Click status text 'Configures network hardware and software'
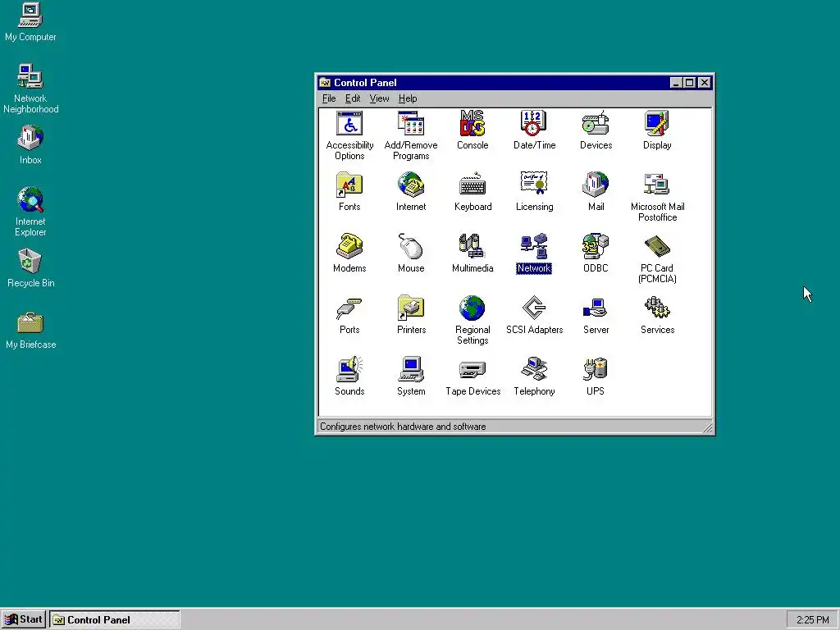The width and height of the screenshot is (840, 630). pos(403,427)
